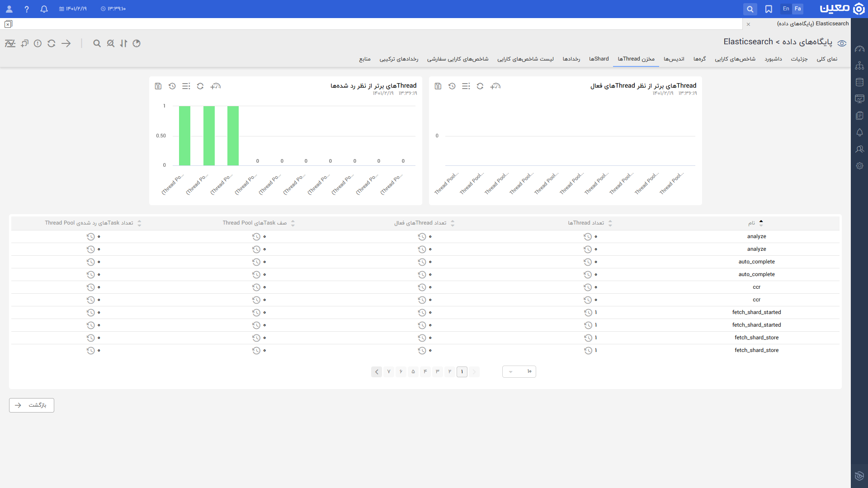This screenshot has height=488, width=868.
Task: Sort by 'تعداد Threadها' column
Action: pos(590,223)
